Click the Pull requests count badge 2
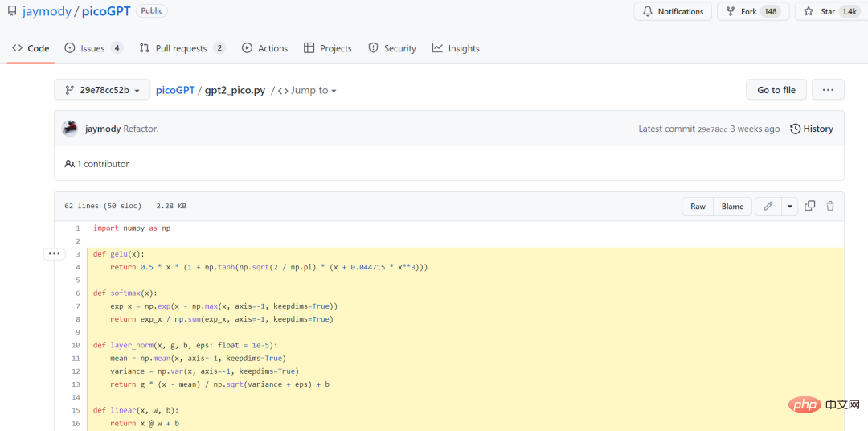 point(219,48)
